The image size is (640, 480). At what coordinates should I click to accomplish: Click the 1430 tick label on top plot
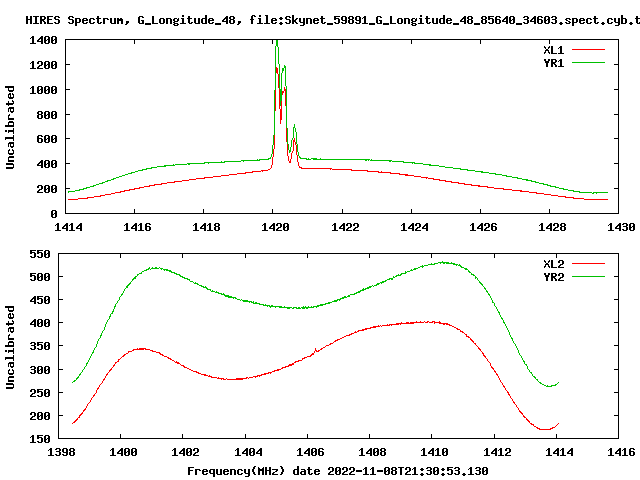coord(621,227)
